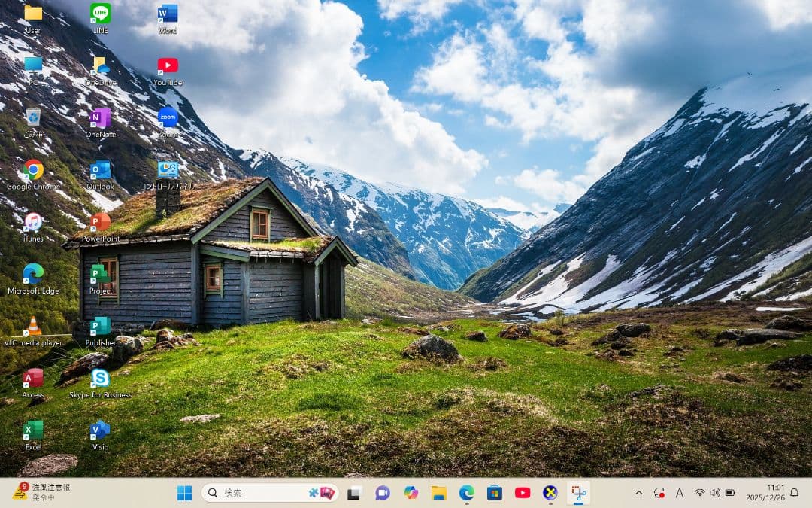Viewport: 812px width, 508px height.
Task: Open PowerPoint from the desktop
Action: (100, 224)
